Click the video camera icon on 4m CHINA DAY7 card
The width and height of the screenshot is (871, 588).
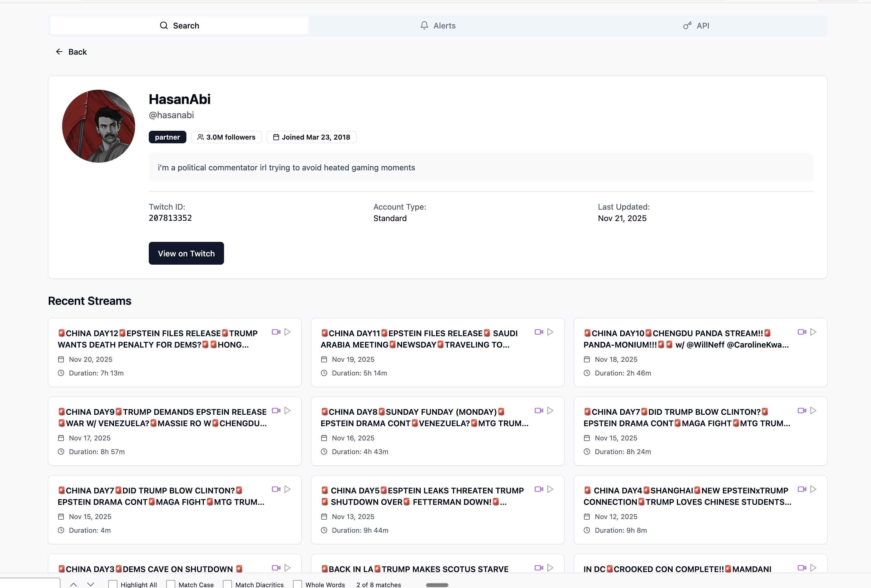click(x=276, y=489)
